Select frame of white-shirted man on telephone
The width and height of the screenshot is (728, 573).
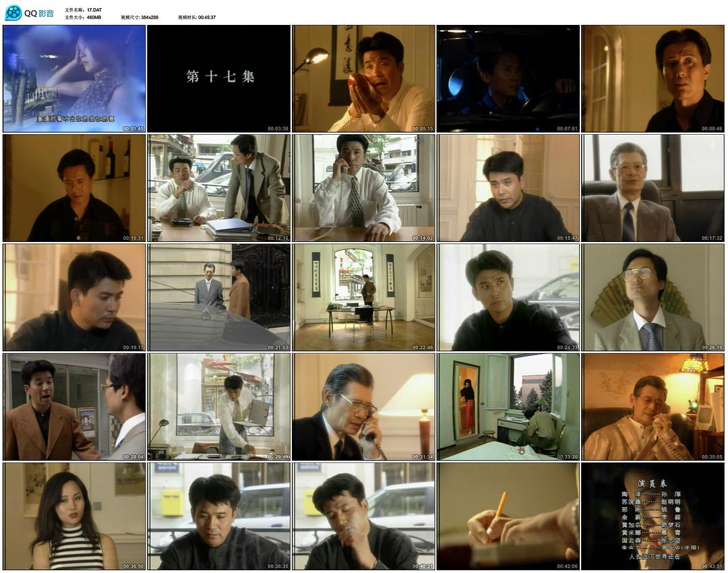[364, 188]
